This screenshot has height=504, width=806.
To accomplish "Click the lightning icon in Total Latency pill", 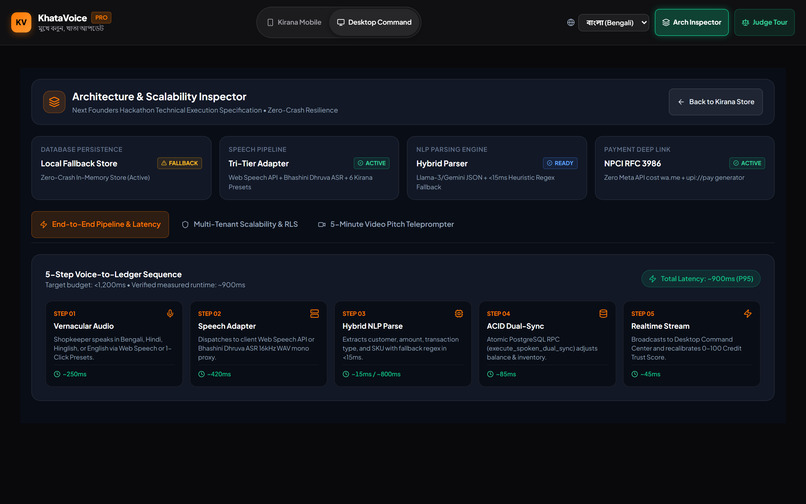I will click(x=653, y=279).
